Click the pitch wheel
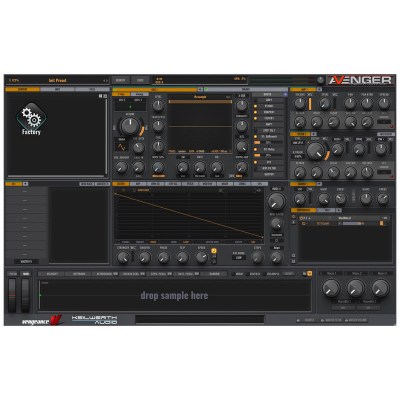 [x=12, y=295]
